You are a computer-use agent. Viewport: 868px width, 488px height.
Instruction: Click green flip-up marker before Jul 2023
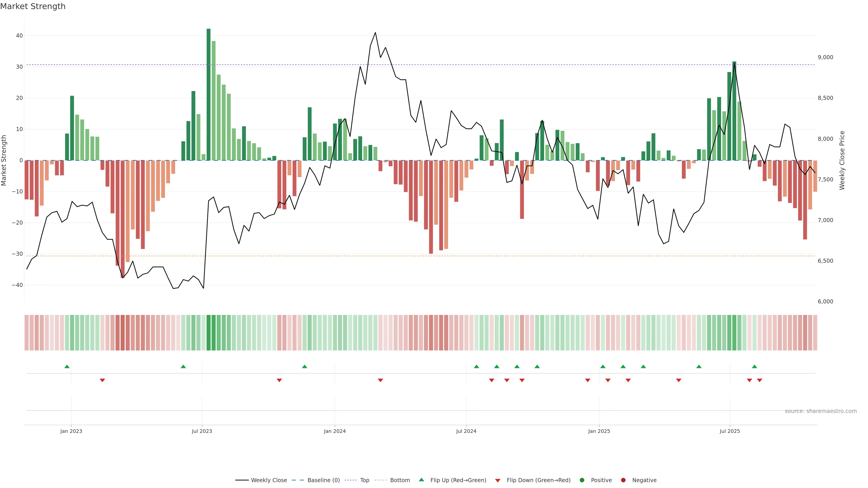tap(183, 366)
